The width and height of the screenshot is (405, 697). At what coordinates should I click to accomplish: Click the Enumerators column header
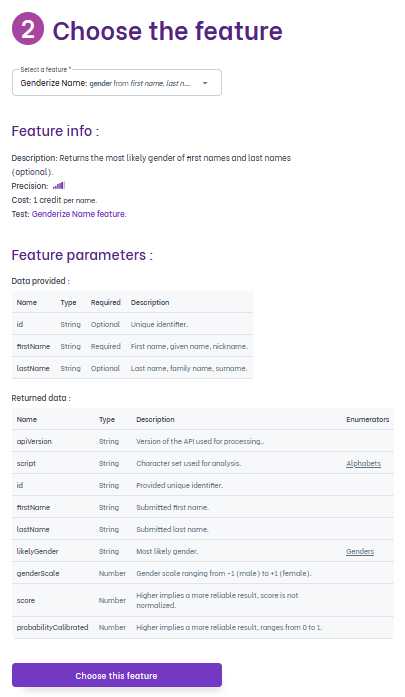point(367,419)
